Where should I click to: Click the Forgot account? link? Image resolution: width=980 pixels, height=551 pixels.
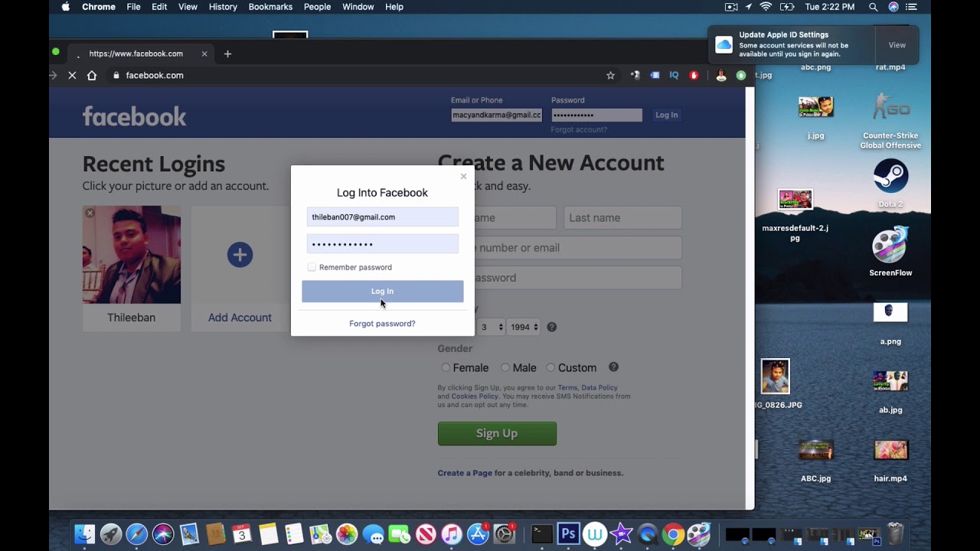tap(579, 130)
